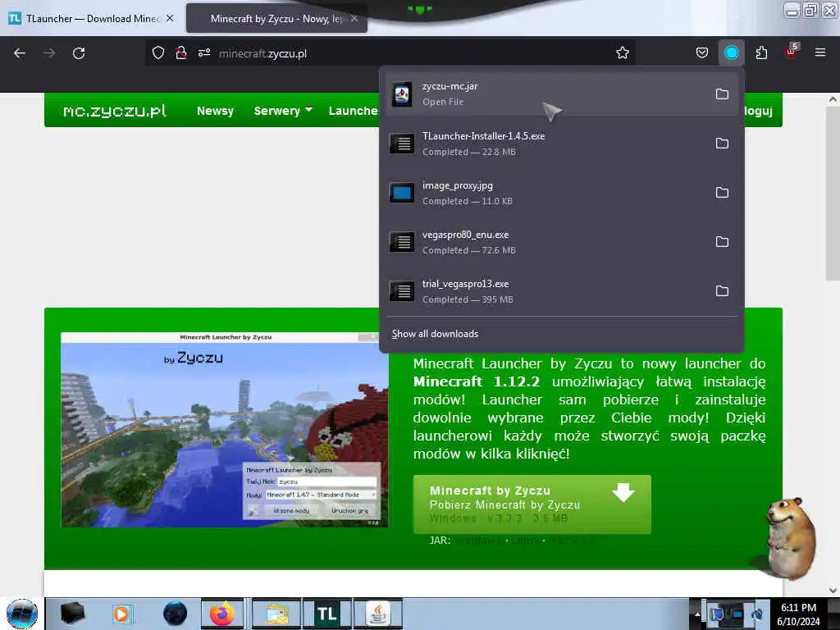This screenshot has height=630, width=840.
Task: Click the insecure connection lock icon
Action: 181,52
